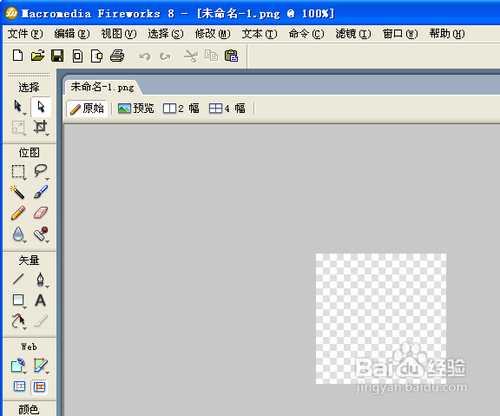Image resolution: width=500 pixels, height=416 pixels.
Task: Select the Pencil tool
Action: [x=18, y=213]
